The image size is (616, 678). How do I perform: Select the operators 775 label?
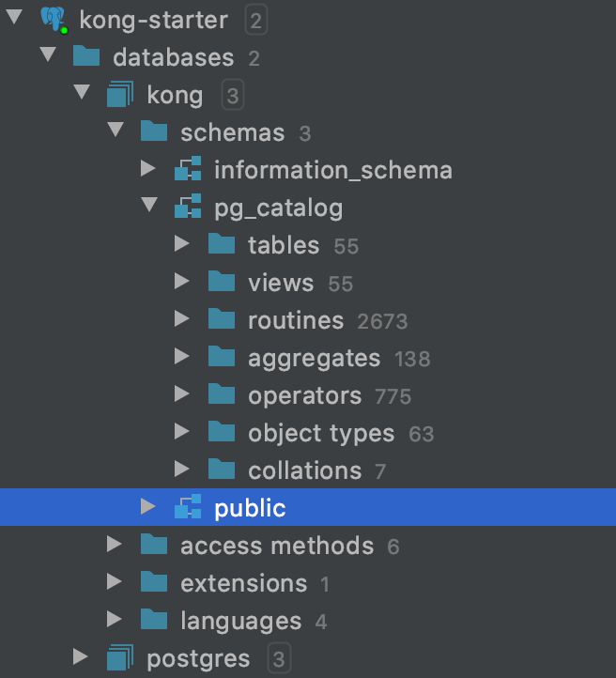click(330, 396)
